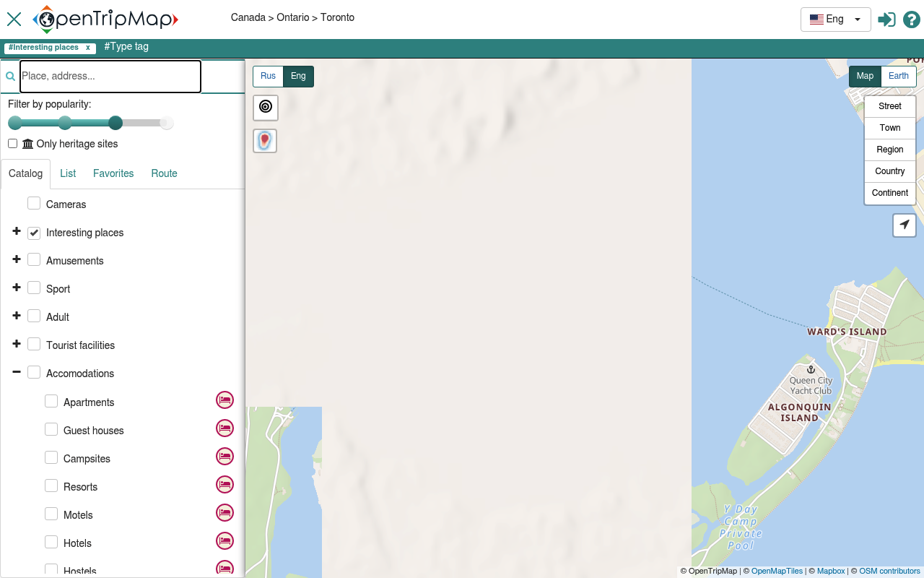Image resolution: width=924 pixels, height=578 pixels.
Task: Open the Route tab
Action: coord(164,173)
